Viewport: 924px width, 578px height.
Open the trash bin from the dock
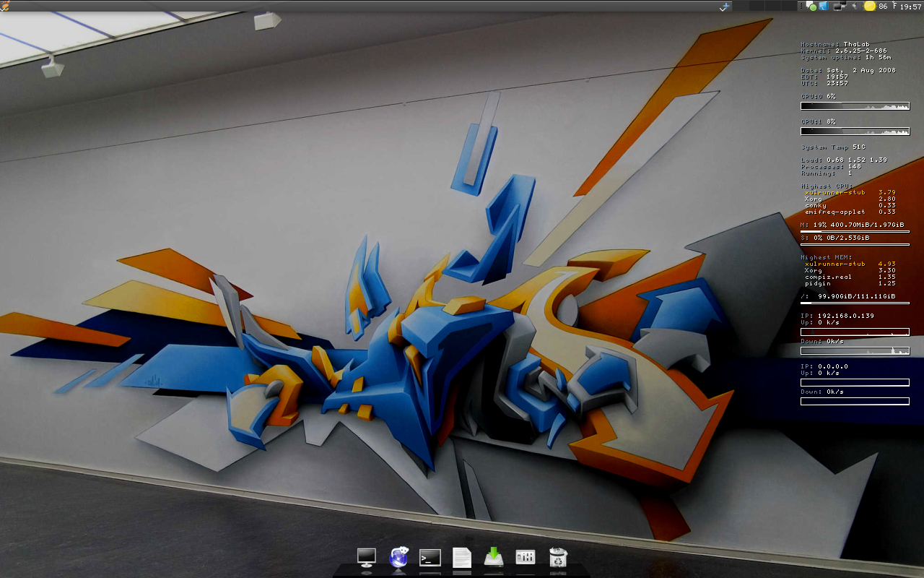coord(557,557)
